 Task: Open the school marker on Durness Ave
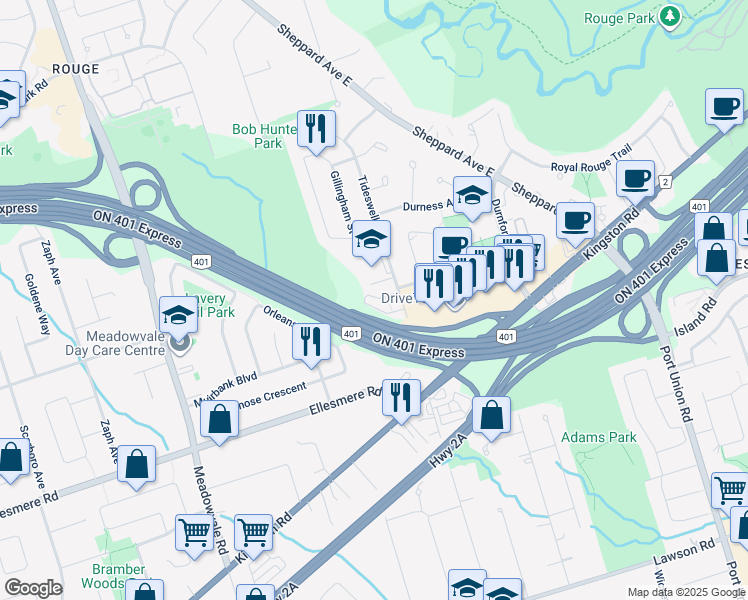pos(472,198)
